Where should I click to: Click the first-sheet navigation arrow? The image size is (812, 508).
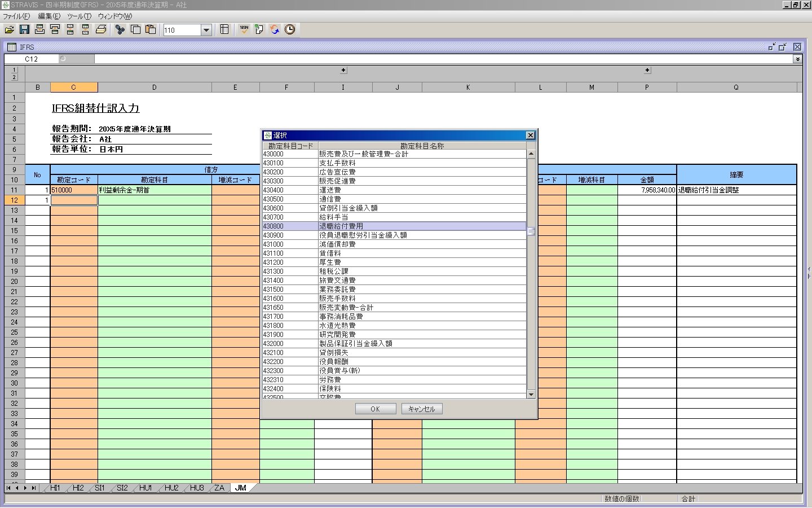tap(8, 488)
